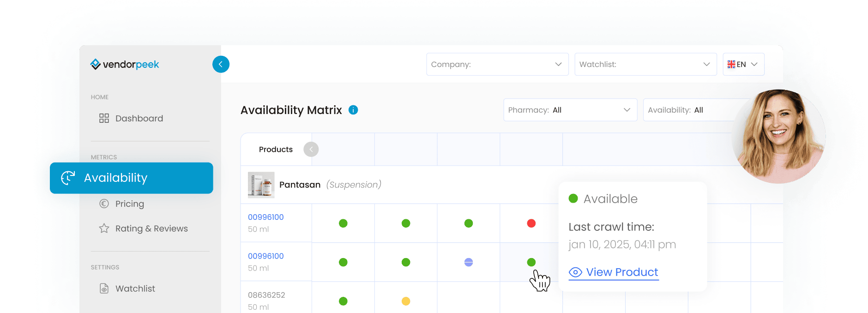Open the EN language selector

tap(743, 64)
